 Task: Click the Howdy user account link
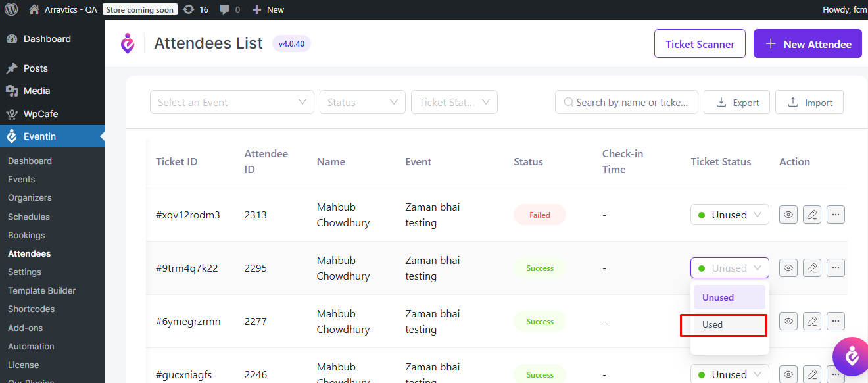coord(844,9)
